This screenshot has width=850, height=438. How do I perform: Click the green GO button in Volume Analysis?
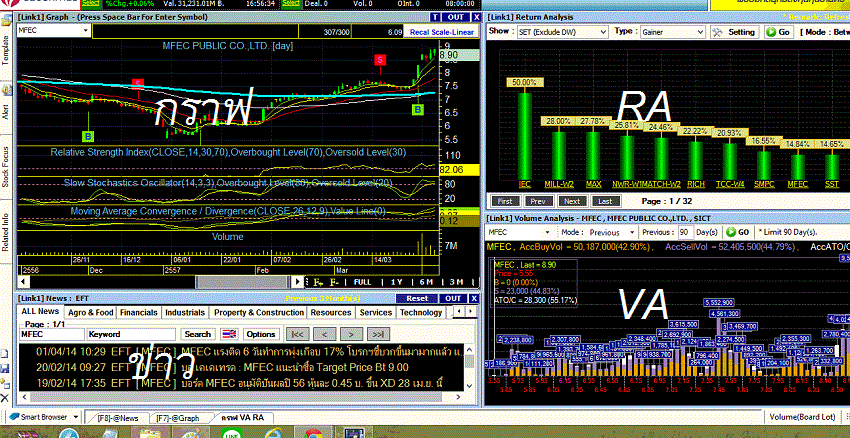737,232
